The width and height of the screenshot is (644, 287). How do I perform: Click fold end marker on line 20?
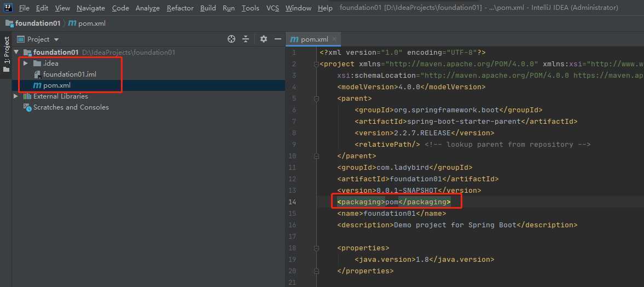click(x=316, y=271)
